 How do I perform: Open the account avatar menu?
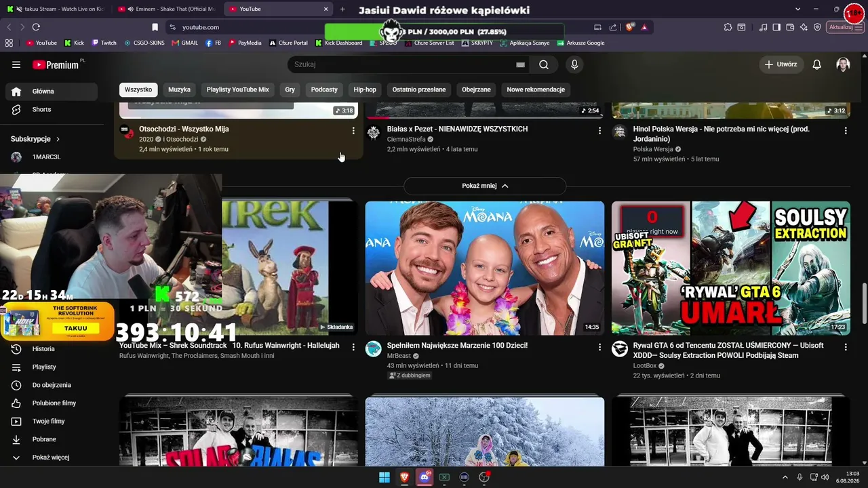click(x=843, y=64)
